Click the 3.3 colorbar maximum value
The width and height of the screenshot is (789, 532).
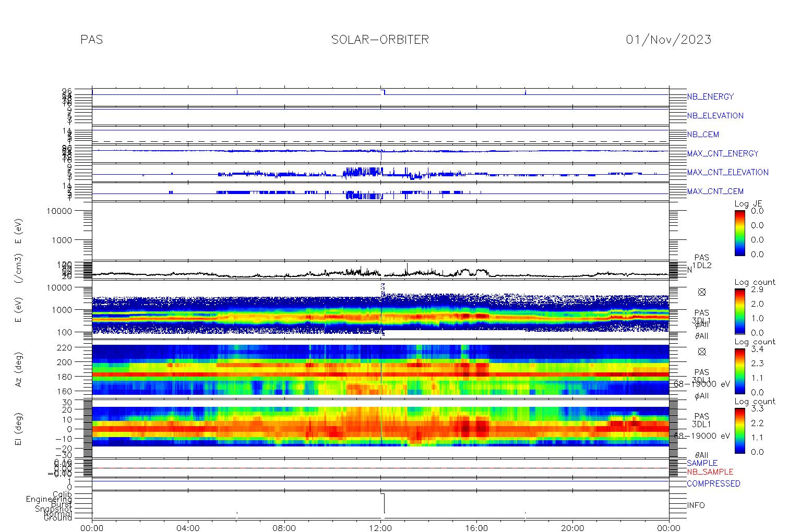click(x=757, y=408)
